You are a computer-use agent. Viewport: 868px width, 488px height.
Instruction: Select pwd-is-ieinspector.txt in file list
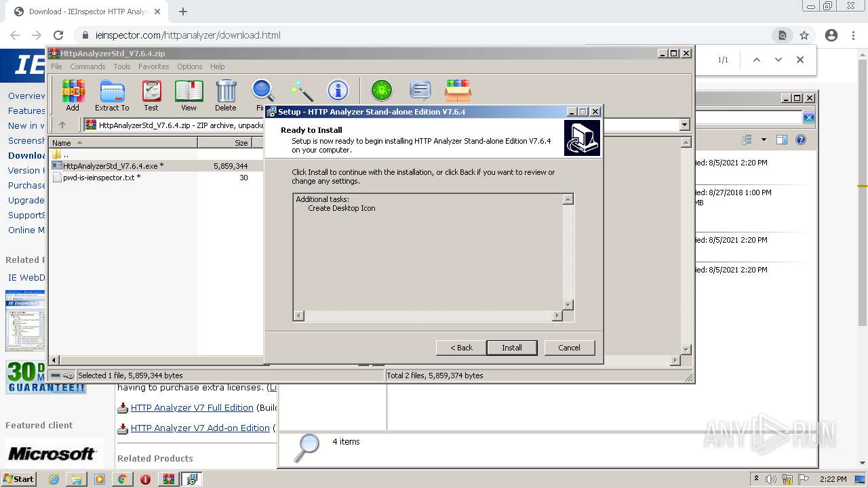pos(156,178)
